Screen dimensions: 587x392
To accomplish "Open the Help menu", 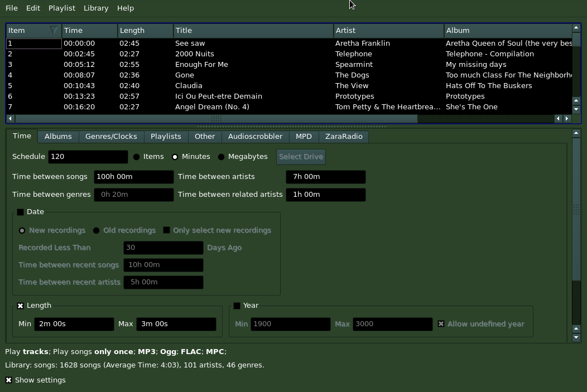I will click(126, 8).
